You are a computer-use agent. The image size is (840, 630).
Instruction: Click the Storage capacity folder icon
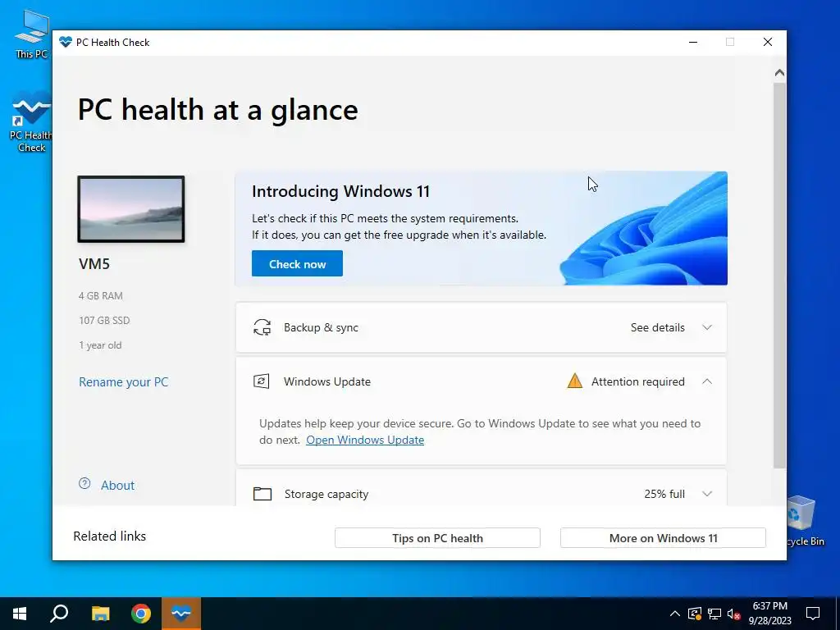[x=262, y=493]
